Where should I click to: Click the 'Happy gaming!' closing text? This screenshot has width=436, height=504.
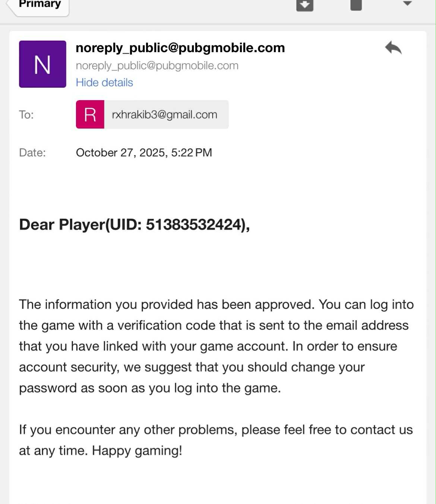pos(137,450)
